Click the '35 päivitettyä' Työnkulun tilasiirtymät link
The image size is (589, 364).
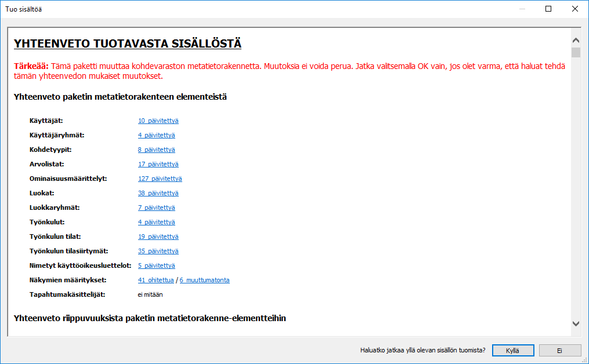click(x=158, y=251)
